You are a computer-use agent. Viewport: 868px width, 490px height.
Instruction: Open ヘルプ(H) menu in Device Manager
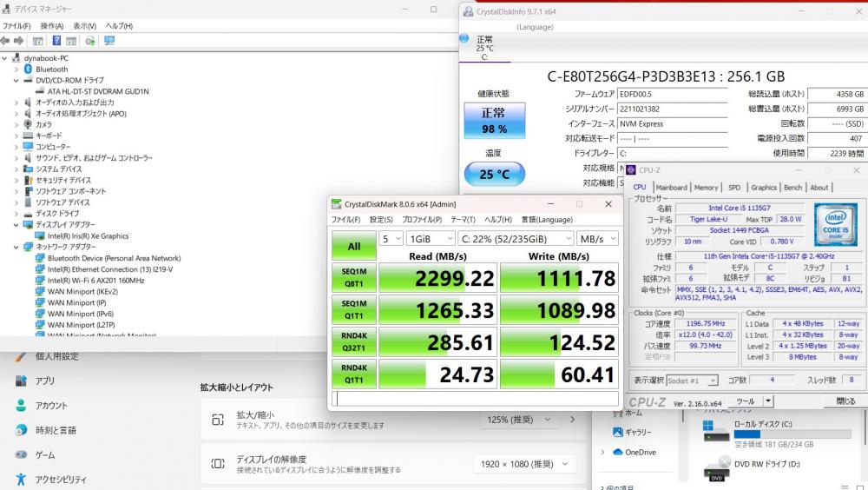click(119, 25)
